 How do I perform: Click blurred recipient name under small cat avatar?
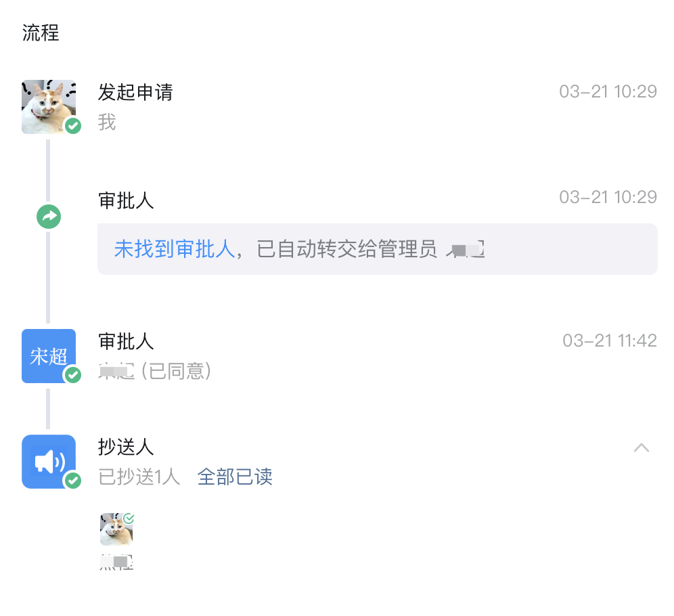coord(116,562)
